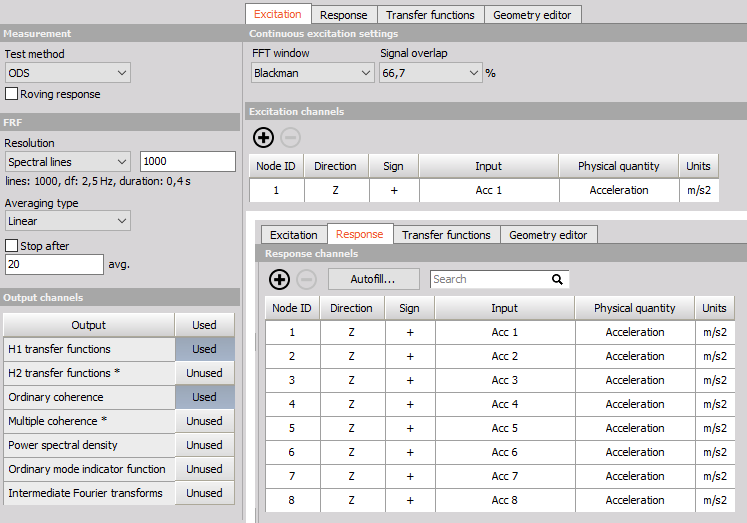The image size is (747, 523).
Task: Toggle H2 transfer functions to Used
Action: coord(204,373)
